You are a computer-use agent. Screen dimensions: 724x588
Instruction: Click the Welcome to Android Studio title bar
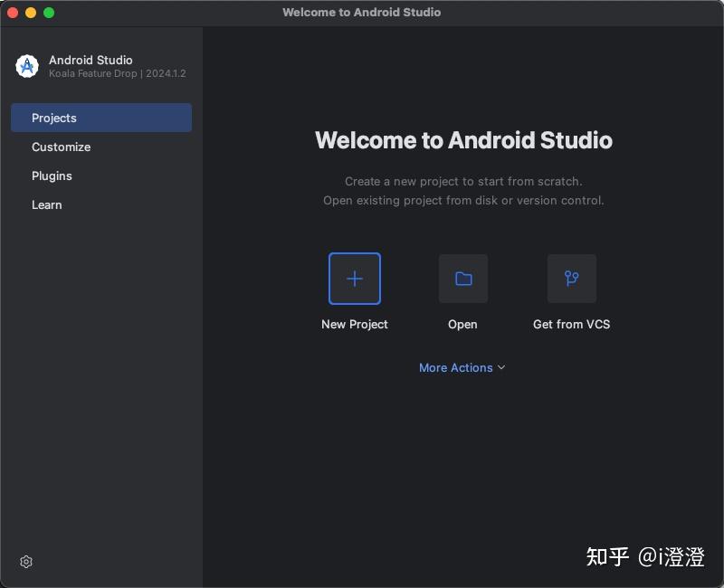coord(361,13)
